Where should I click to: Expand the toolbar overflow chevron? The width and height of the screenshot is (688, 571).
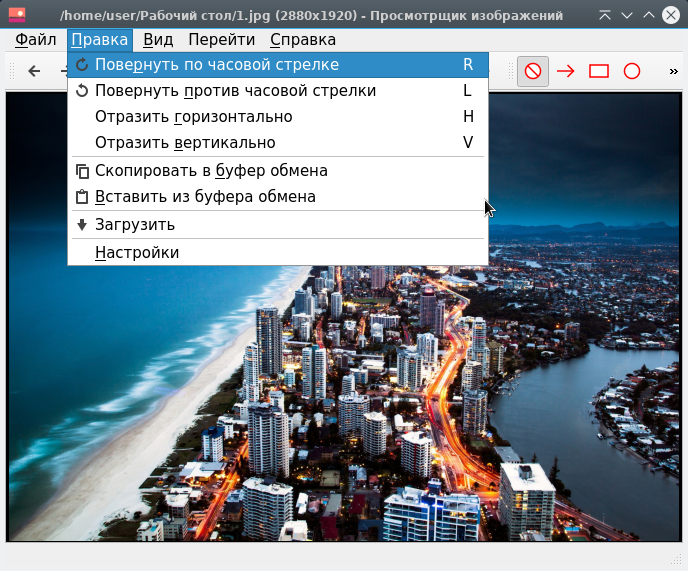tap(673, 71)
